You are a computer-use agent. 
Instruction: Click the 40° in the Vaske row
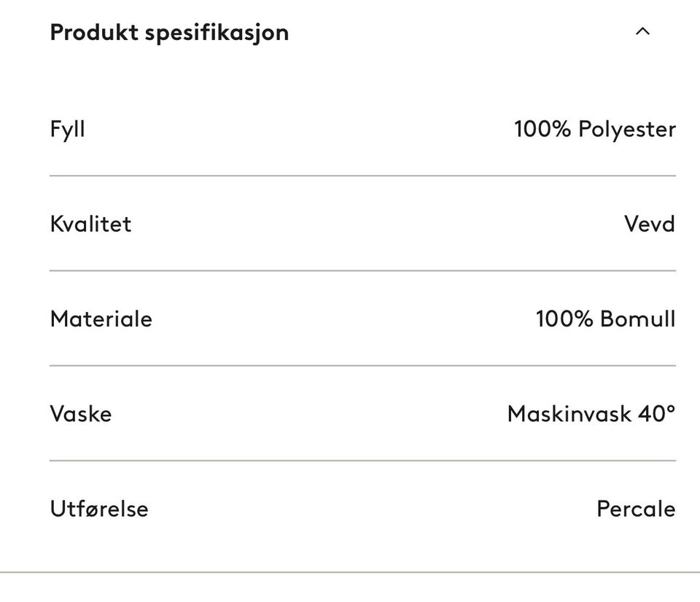tap(657, 414)
